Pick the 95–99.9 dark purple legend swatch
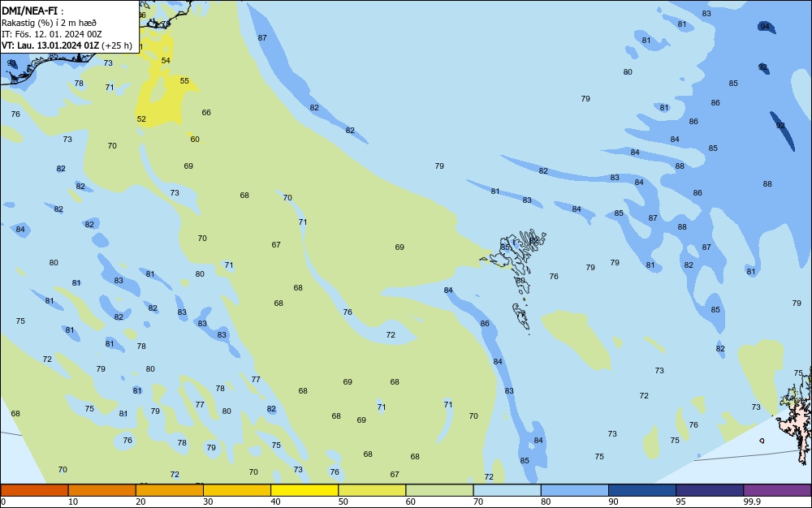The height and width of the screenshot is (508, 812). pos(710,490)
